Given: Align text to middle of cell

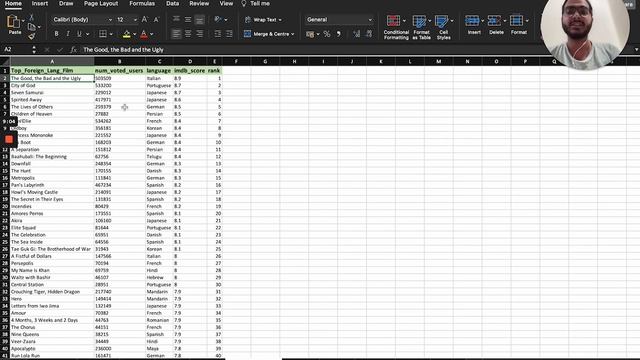Looking at the screenshot, I should coord(188,19).
